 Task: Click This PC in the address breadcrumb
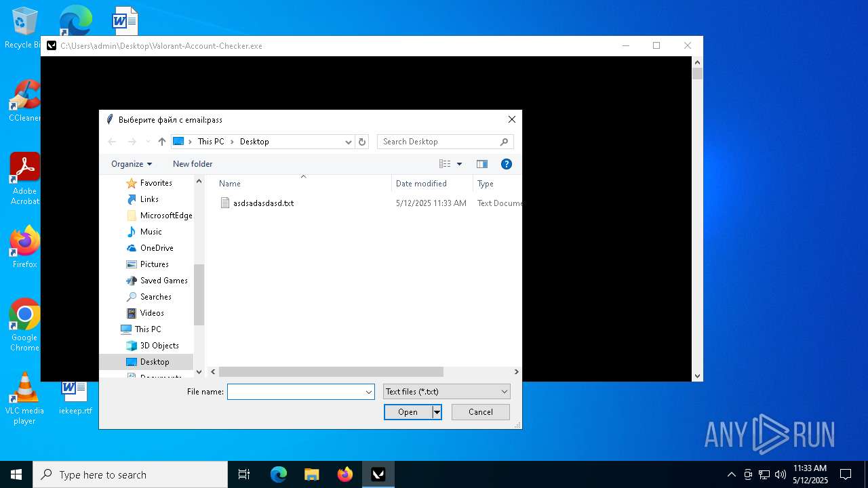211,142
